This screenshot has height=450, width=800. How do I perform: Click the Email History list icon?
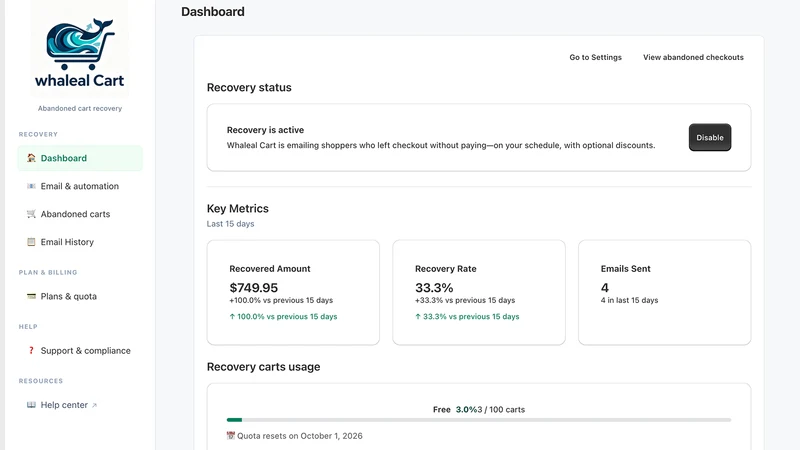click(x=31, y=242)
